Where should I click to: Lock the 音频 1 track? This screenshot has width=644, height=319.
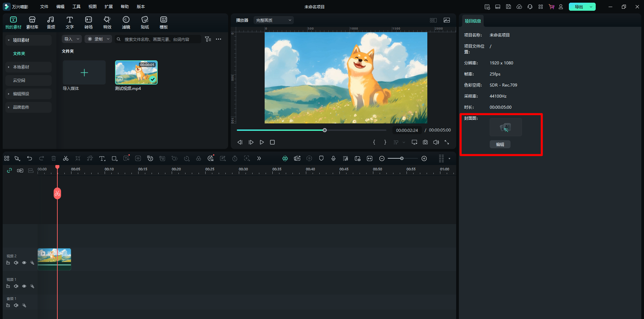coord(8,305)
